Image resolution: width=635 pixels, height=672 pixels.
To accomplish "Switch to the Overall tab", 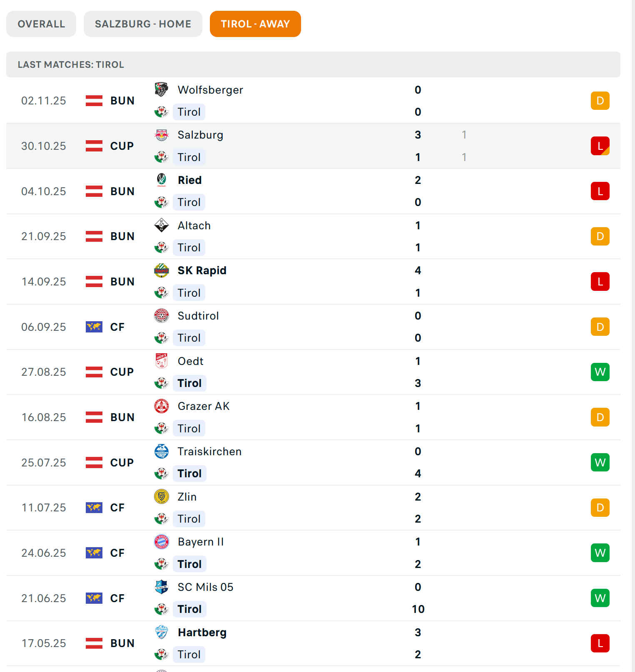I will 41,24.
